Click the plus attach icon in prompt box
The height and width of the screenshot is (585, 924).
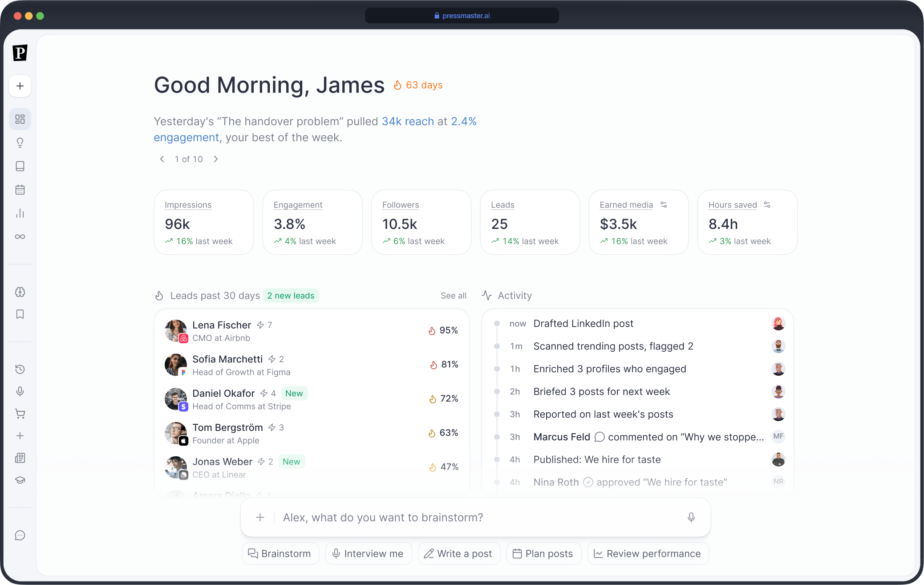coord(260,517)
